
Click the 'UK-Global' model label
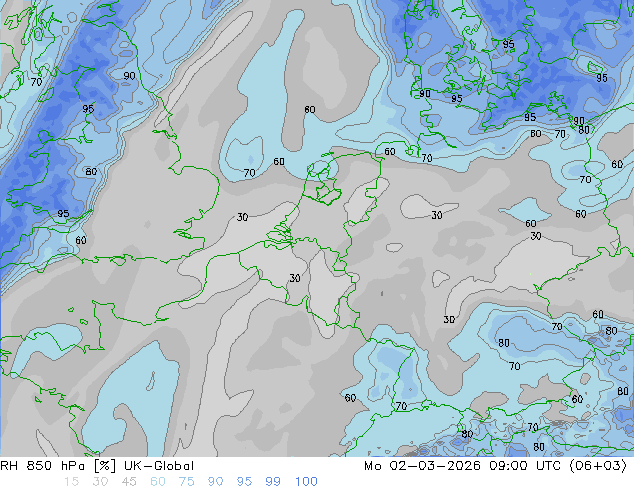(159, 466)
